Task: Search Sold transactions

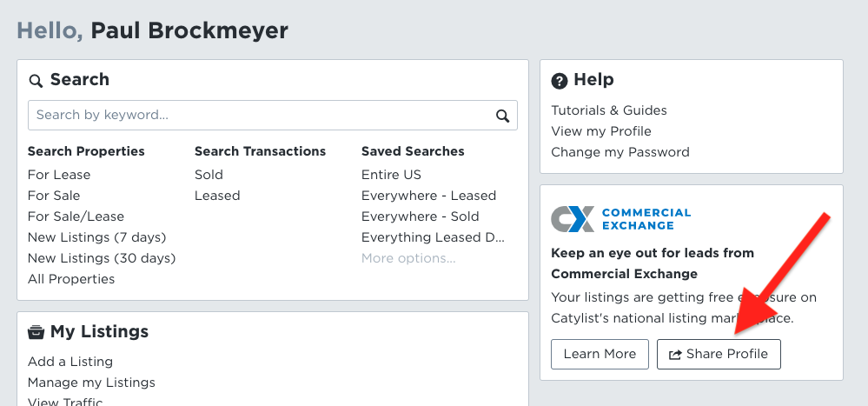Action: point(209,175)
